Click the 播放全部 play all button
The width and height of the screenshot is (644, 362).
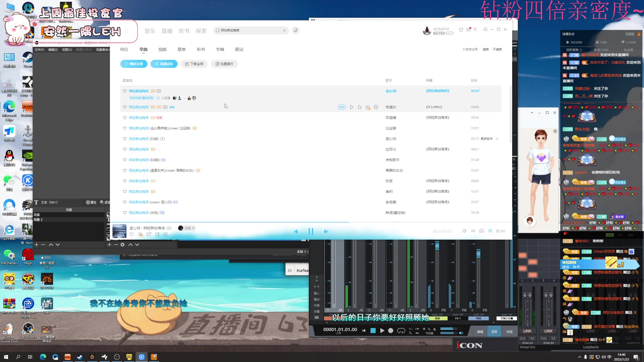point(133,64)
